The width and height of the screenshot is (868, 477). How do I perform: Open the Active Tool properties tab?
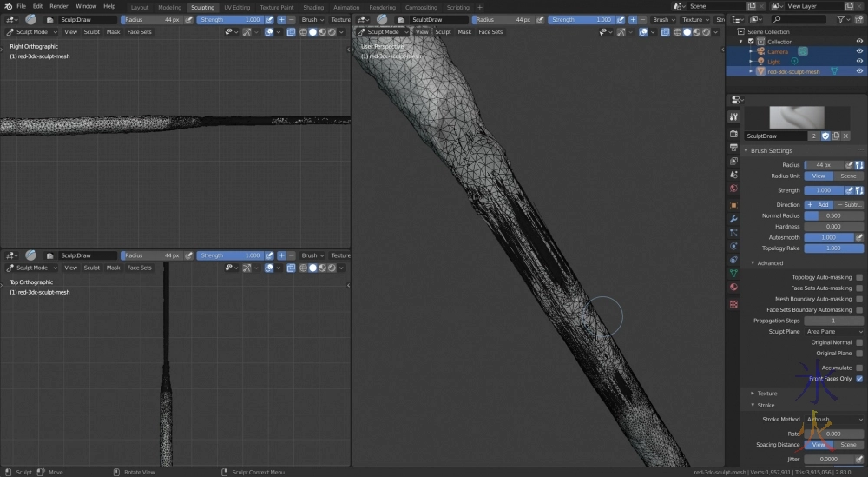click(733, 116)
